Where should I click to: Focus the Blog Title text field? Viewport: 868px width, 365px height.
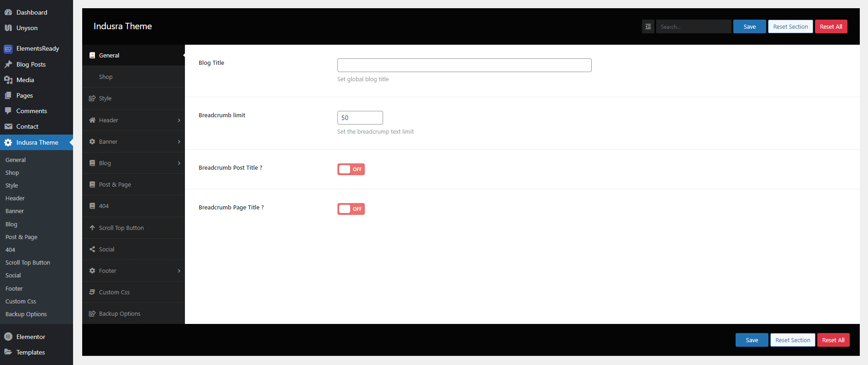(464, 65)
